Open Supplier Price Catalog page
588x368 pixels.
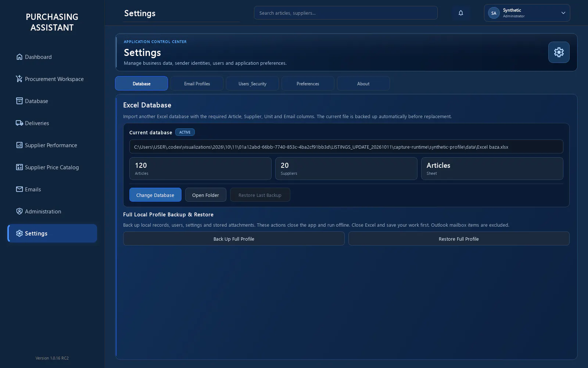click(x=52, y=167)
